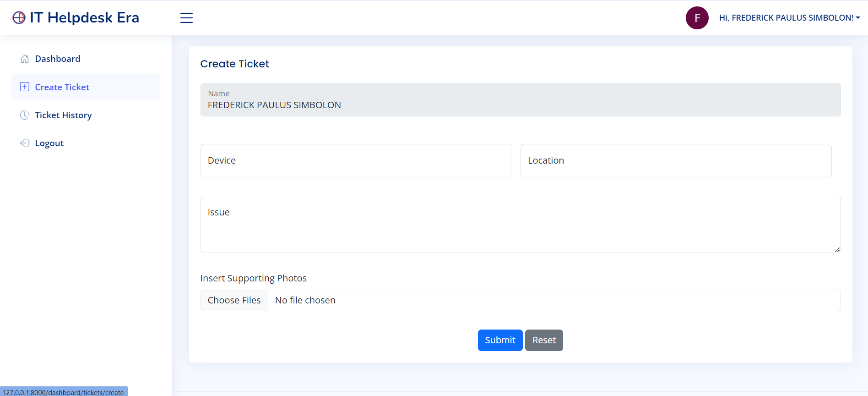Screen dimensions: 868x396
Task: Click the IT Helpdesk Era logo icon
Action: 19,17
